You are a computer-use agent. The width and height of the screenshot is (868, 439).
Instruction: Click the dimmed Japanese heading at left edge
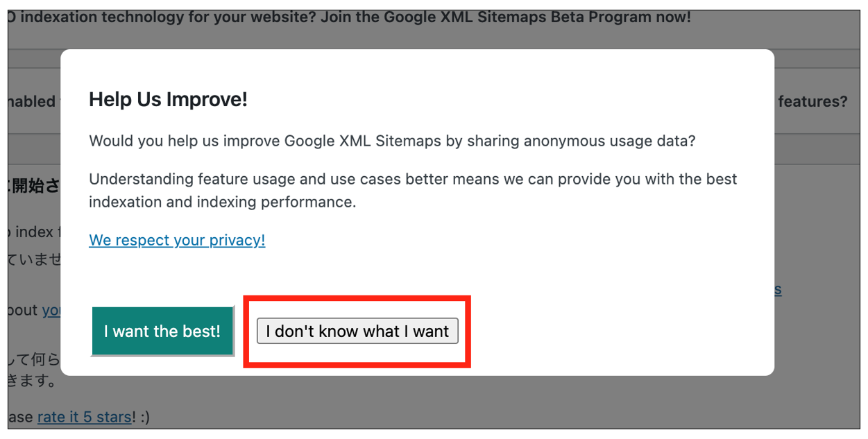34,187
